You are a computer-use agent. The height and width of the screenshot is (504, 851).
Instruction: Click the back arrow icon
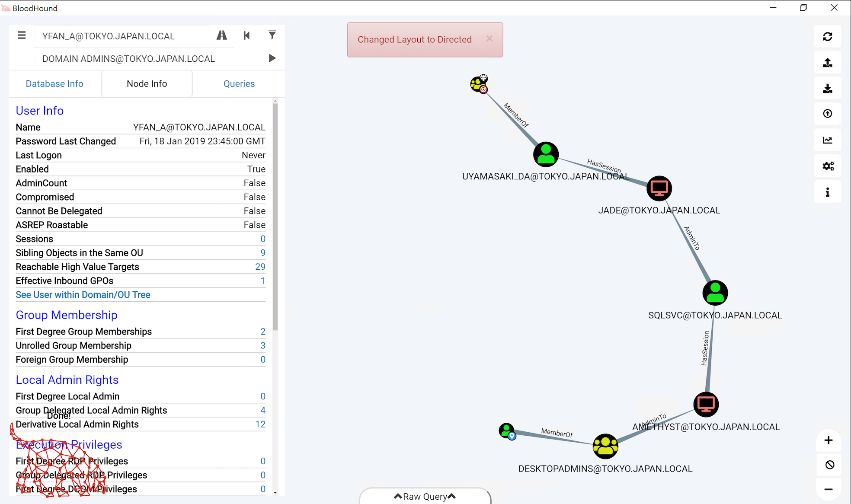click(x=246, y=35)
